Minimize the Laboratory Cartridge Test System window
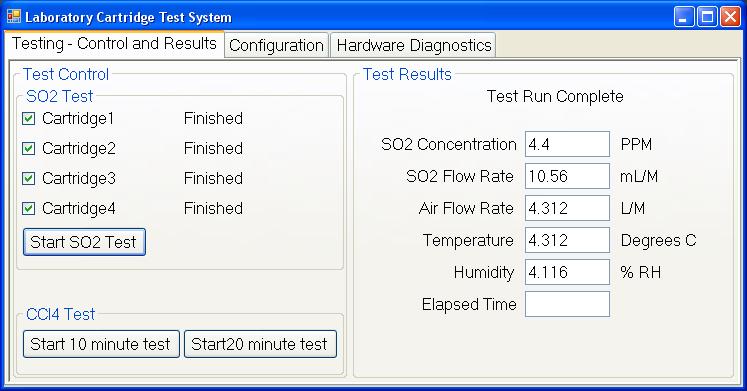The height and width of the screenshot is (391, 747). 684,17
